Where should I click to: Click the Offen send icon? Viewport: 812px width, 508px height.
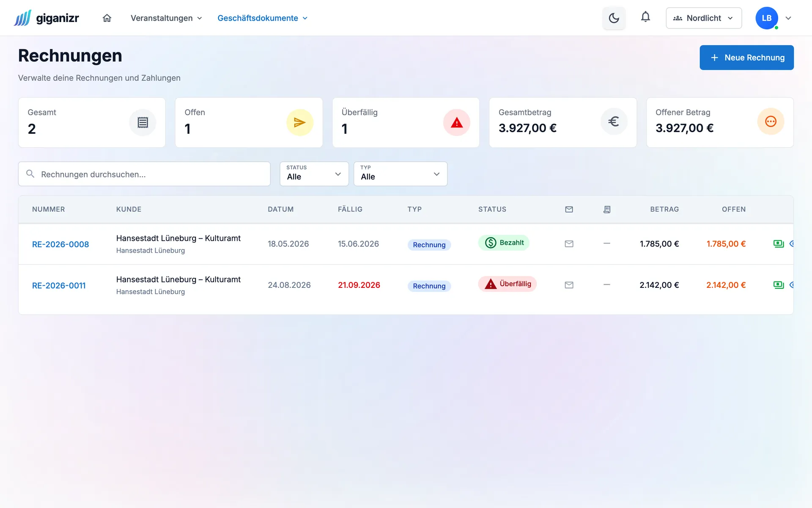pyautogui.click(x=300, y=123)
